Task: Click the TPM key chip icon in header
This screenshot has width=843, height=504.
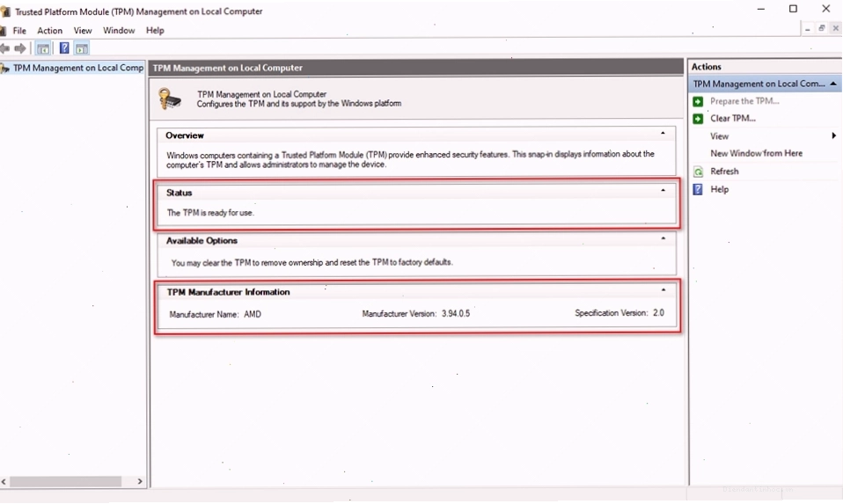Action: (170, 99)
